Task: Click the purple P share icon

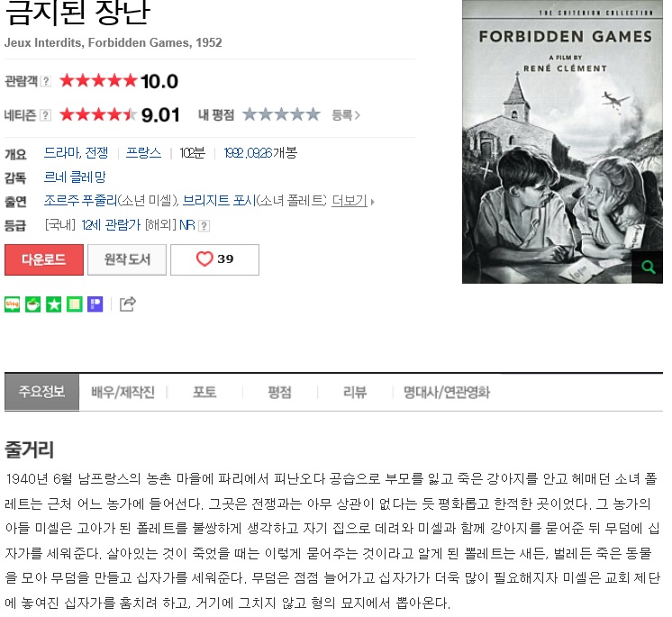Action: 95,304
